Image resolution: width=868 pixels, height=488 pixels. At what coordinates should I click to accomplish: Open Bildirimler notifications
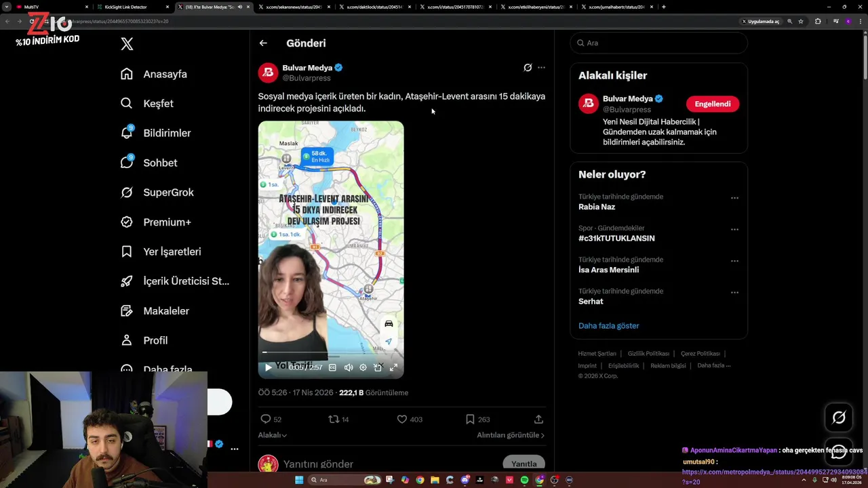[x=155, y=133]
